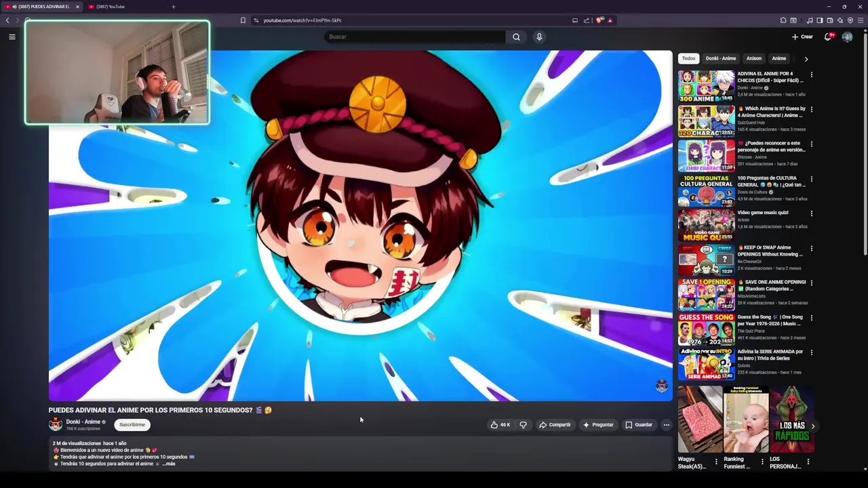Save the video with Guardar
This screenshot has width=868, height=488.
639,425
